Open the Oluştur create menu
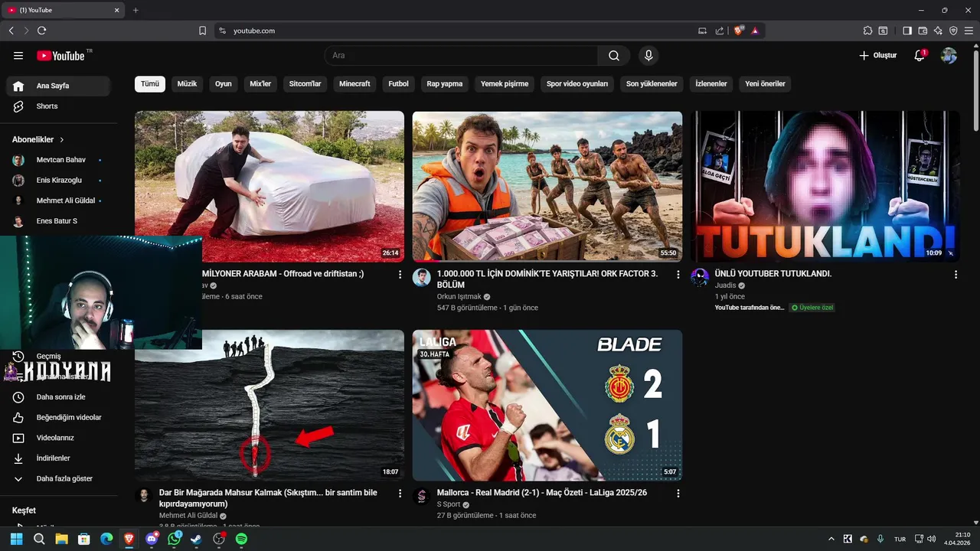The image size is (980, 551). pos(877,56)
